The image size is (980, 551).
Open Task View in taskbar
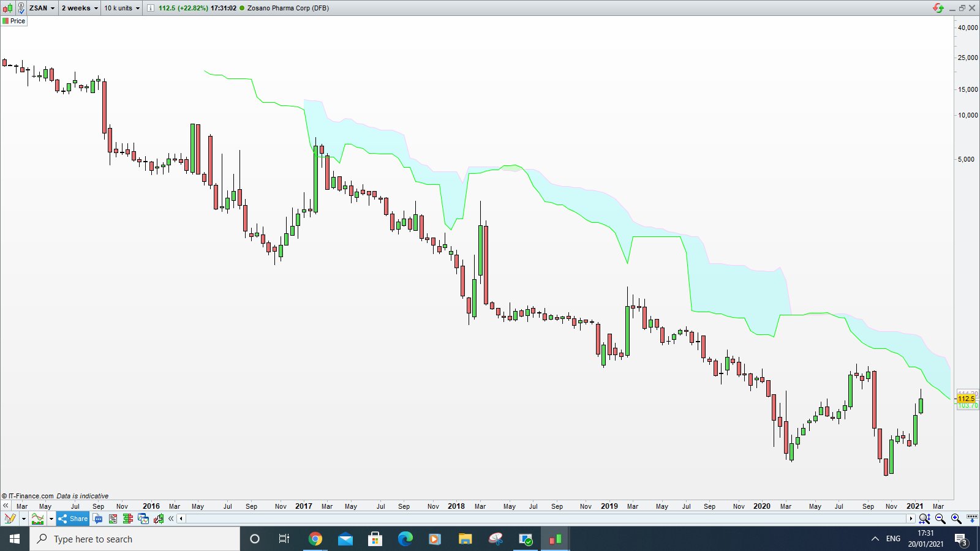point(284,539)
